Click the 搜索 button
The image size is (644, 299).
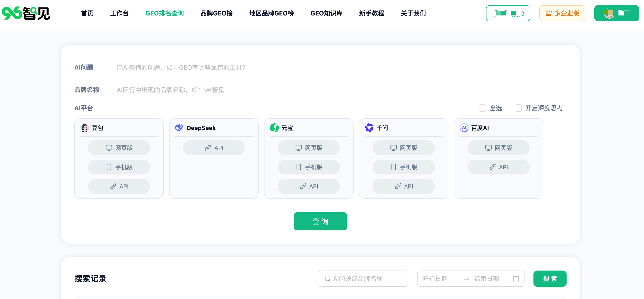tap(550, 278)
